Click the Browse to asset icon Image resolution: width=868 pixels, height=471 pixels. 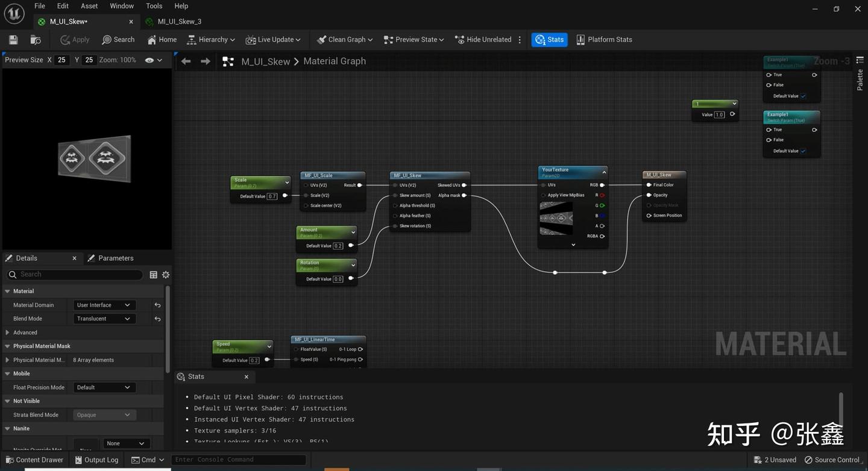coord(36,40)
